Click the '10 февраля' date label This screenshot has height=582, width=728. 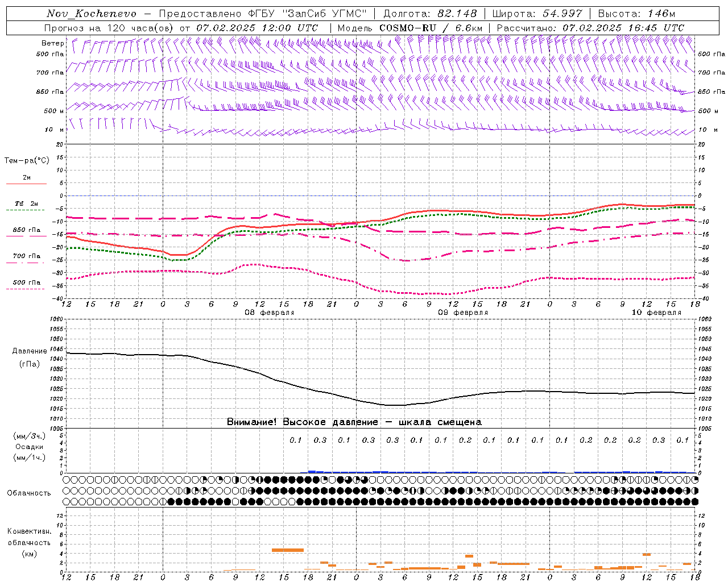point(656,313)
